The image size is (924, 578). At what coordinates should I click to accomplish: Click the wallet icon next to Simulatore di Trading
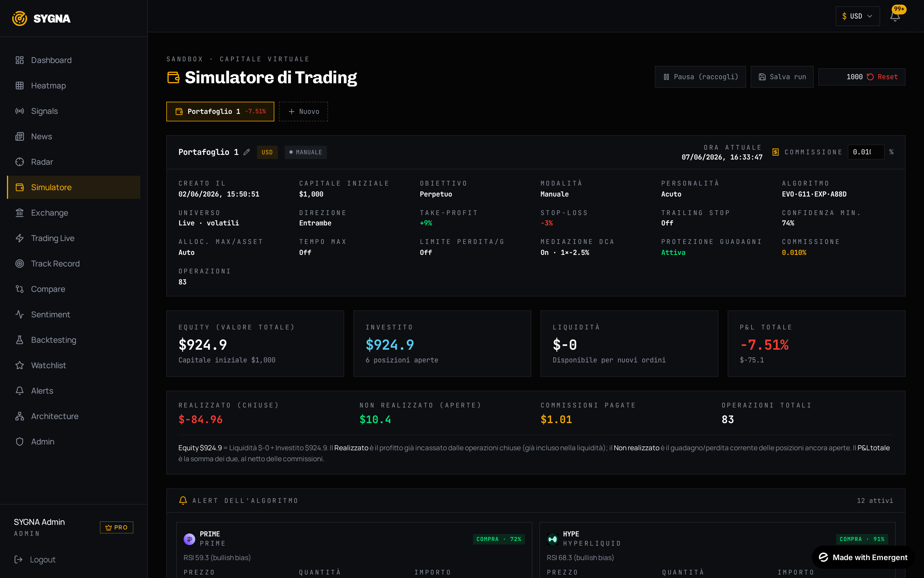coord(173,77)
